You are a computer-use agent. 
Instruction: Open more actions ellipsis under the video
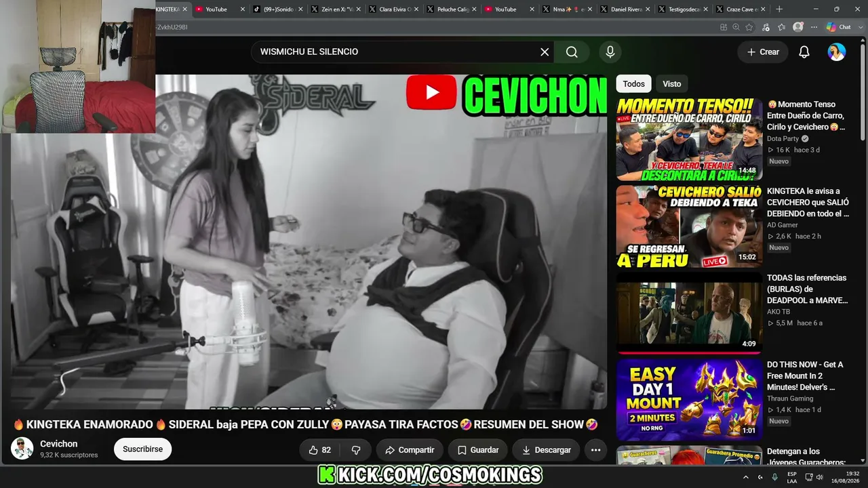[x=595, y=450]
